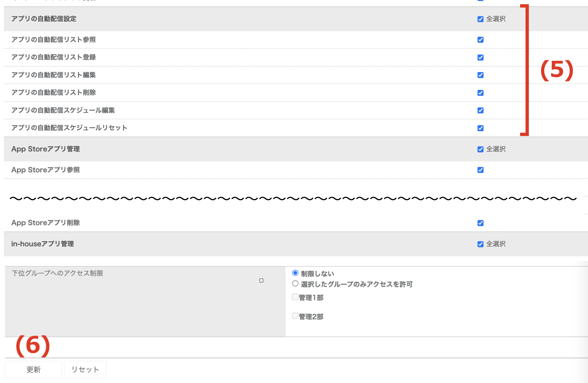Click the 更新 button

[x=34, y=369]
